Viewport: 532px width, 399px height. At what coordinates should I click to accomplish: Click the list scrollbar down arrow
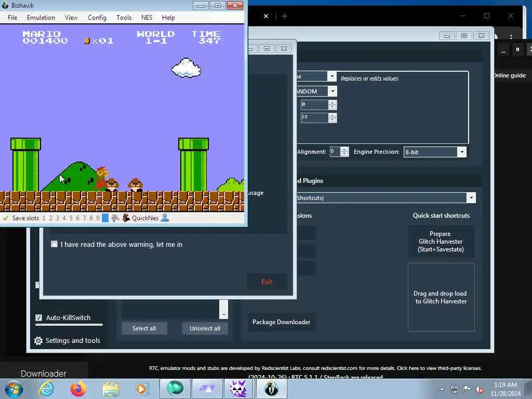223,314
